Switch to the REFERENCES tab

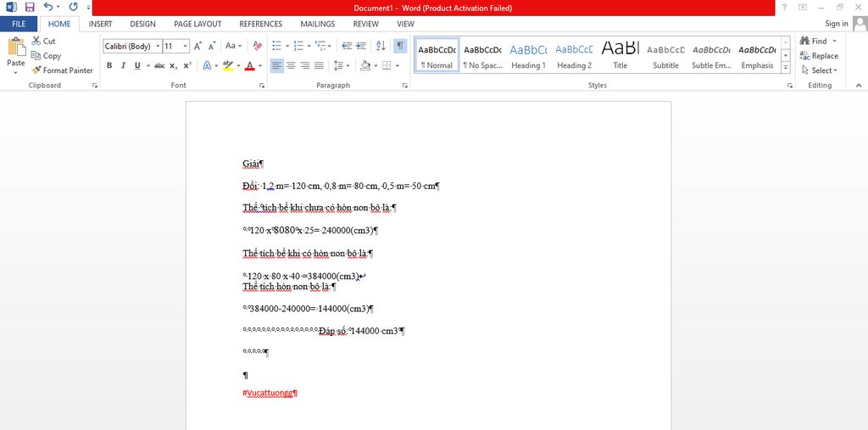(x=261, y=24)
